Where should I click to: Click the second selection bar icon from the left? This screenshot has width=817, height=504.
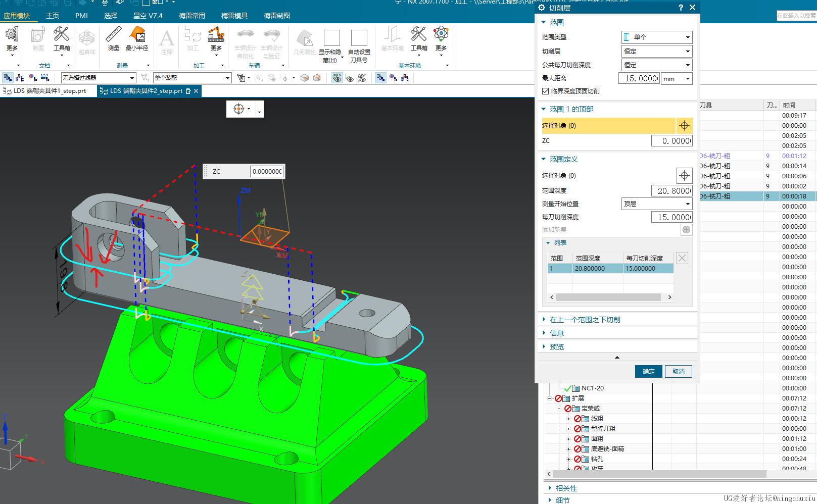[x=20, y=78]
